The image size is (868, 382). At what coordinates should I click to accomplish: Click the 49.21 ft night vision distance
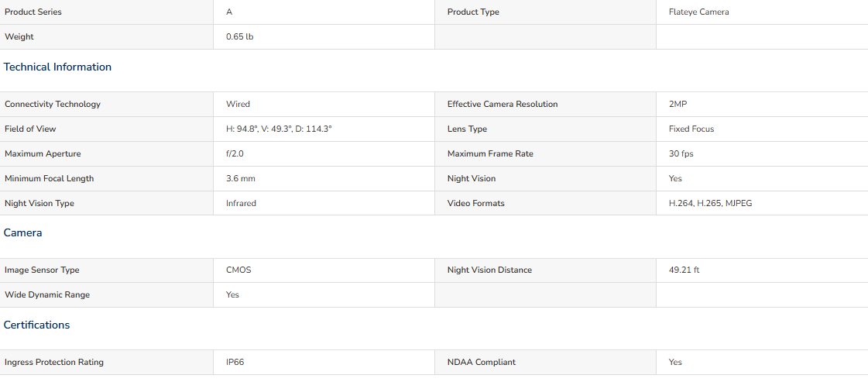coord(684,270)
